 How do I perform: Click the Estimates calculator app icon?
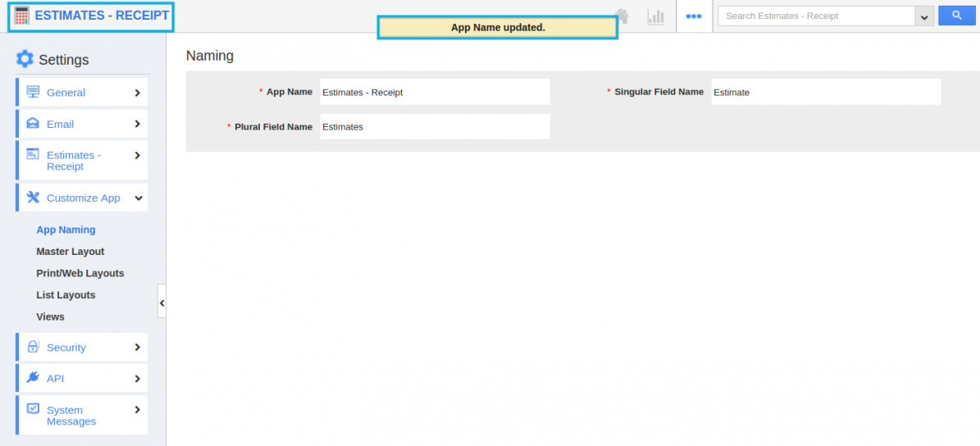[22, 16]
